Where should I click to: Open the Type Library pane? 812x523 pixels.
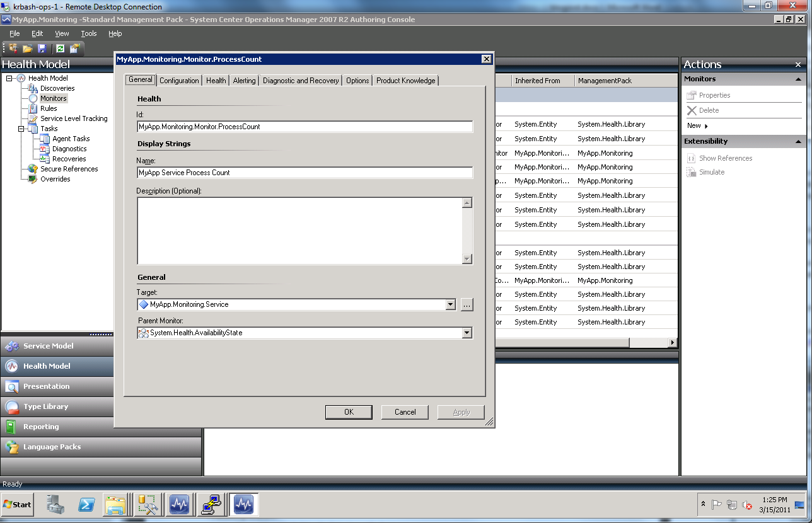(x=45, y=406)
